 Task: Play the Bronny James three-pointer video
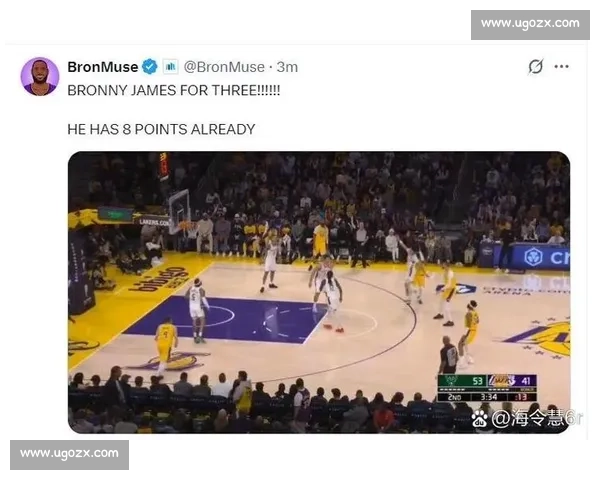point(319,292)
